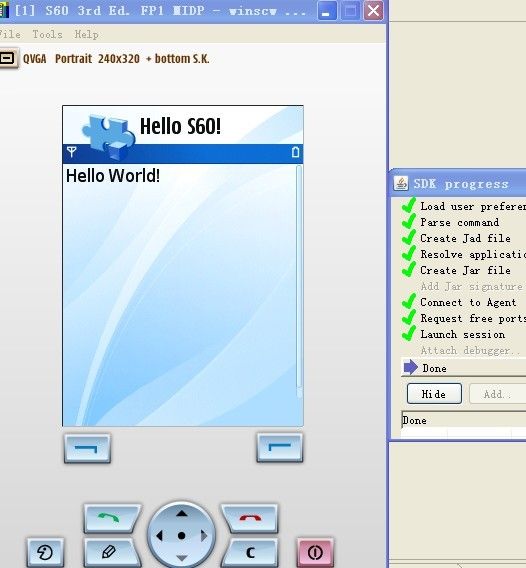Select the greyed Attach debugger step
Image resolution: width=526 pixels, height=568 pixels.
tap(470, 351)
